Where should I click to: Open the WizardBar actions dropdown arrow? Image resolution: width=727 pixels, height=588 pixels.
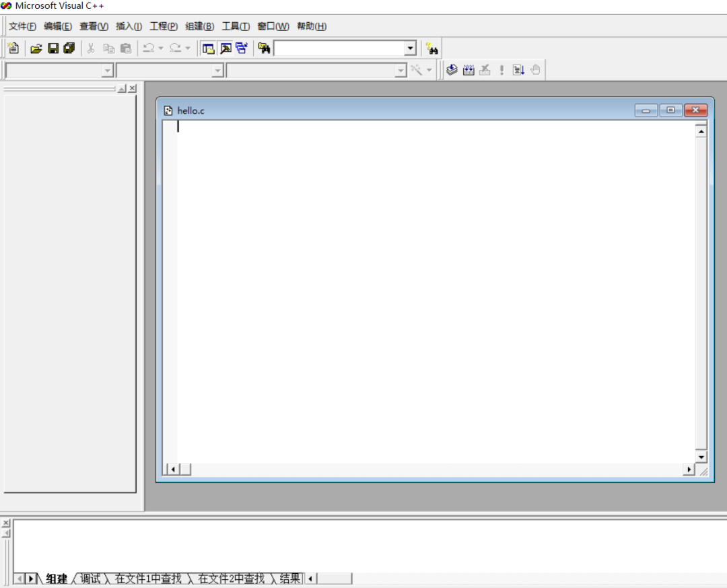tap(429, 70)
